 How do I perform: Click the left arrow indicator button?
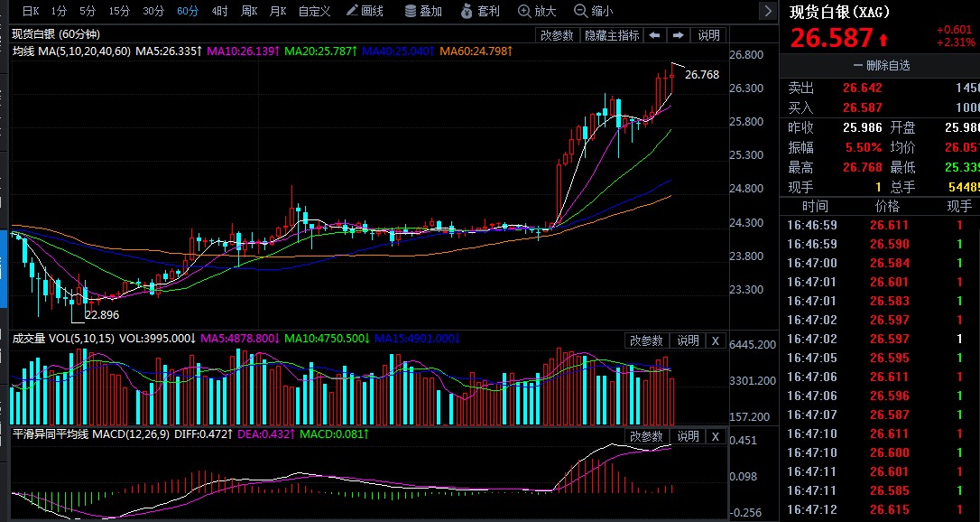pos(654,35)
